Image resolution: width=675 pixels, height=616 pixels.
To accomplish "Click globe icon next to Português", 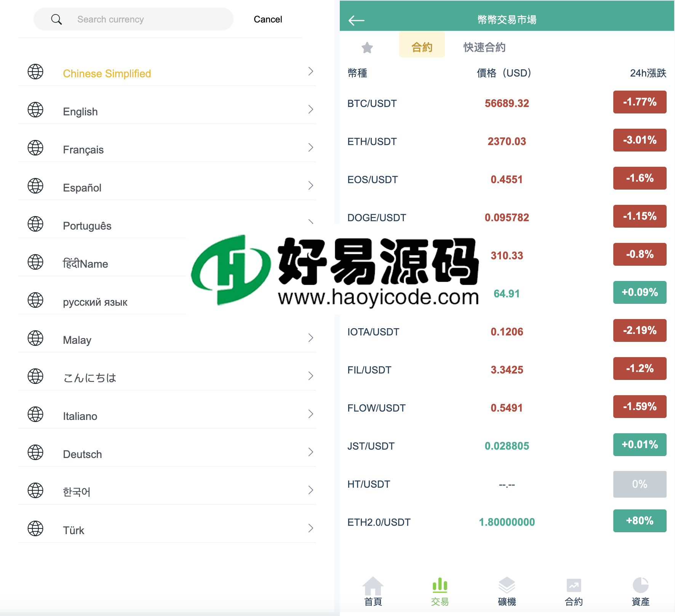I will (35, 224).
